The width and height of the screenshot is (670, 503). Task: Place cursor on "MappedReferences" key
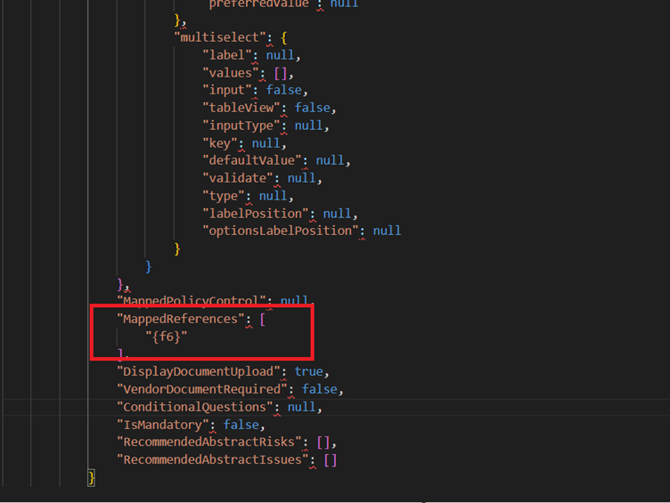pos(180,319)
